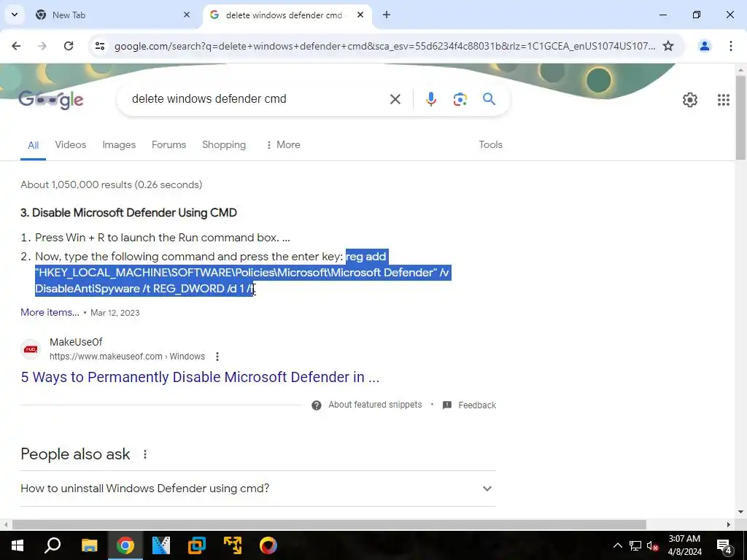Switch to Images results
Screen dimensions: 747x560
click(119, 145)
